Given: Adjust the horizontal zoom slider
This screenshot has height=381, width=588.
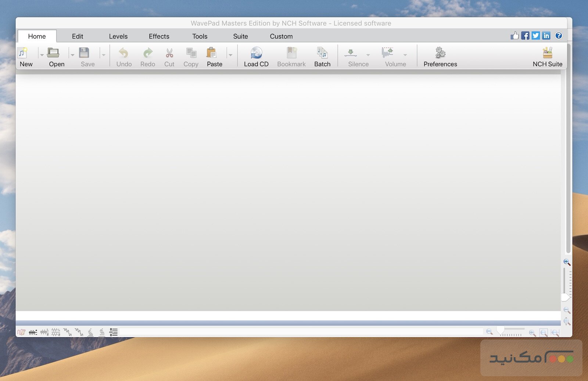Looking at the screenshot, I should click(x=500, y=330).
